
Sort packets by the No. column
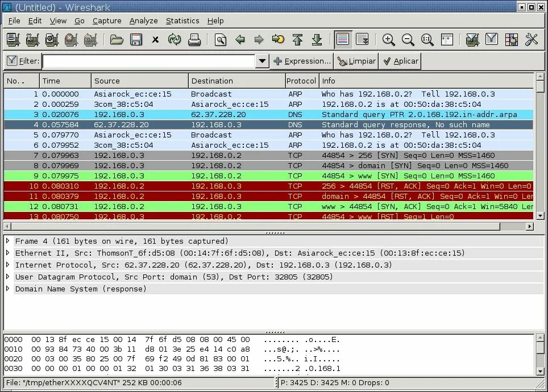(x=22, y=81)
